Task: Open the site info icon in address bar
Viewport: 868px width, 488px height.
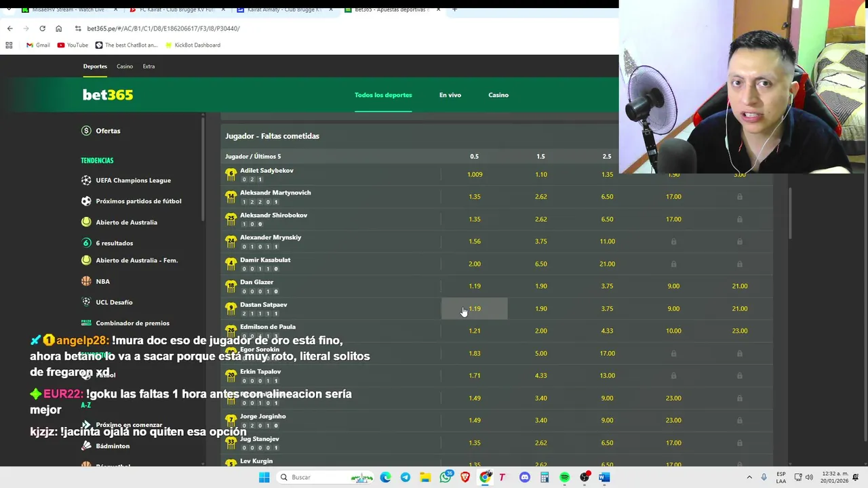Action: pyautogui.click(x=78, y=28)
